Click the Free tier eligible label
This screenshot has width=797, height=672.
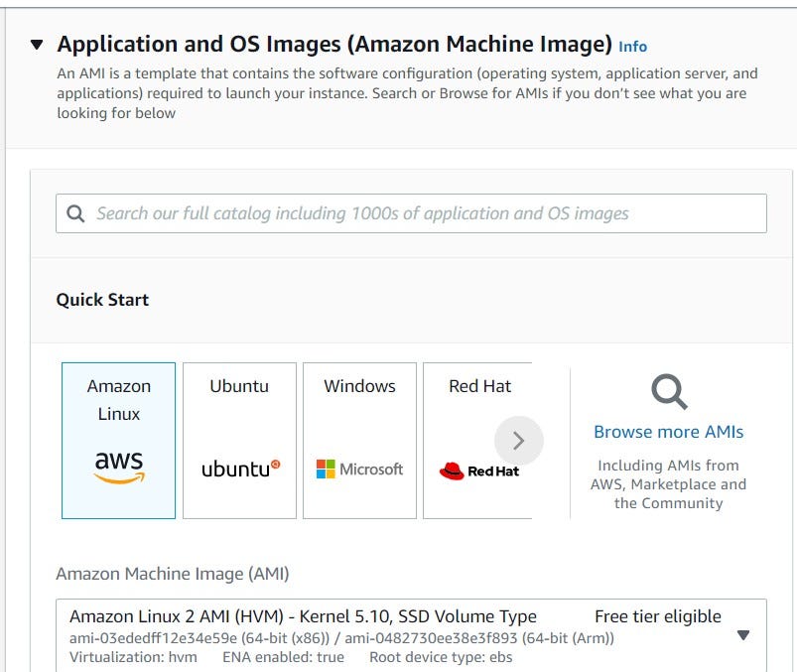tap(657, 616)
